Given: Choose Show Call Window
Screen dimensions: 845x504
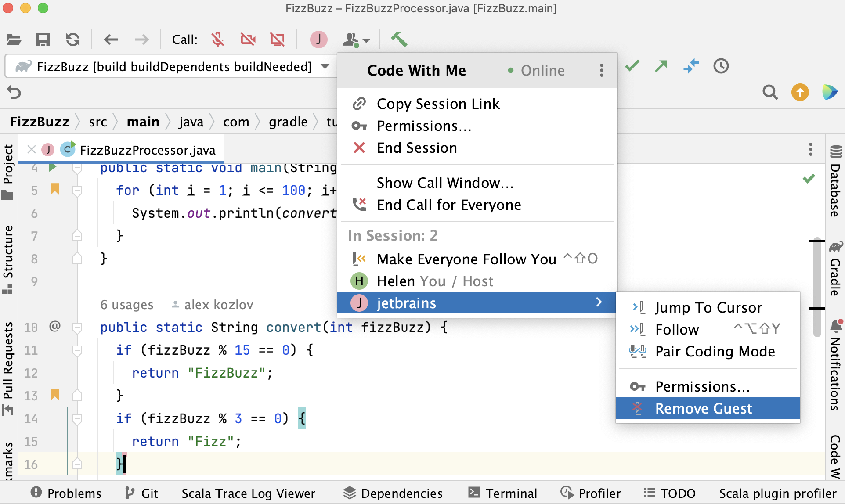Looking at the screenshot, I should (477, 183).
